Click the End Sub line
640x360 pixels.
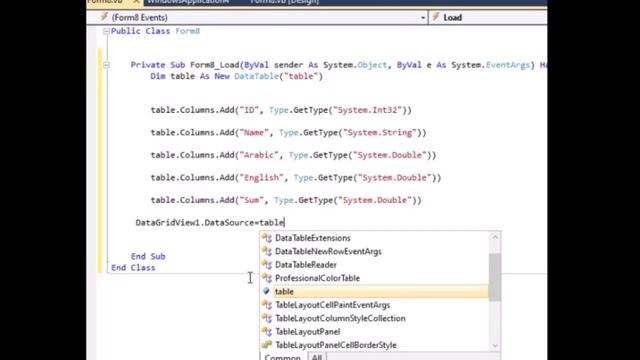point(148,256)
